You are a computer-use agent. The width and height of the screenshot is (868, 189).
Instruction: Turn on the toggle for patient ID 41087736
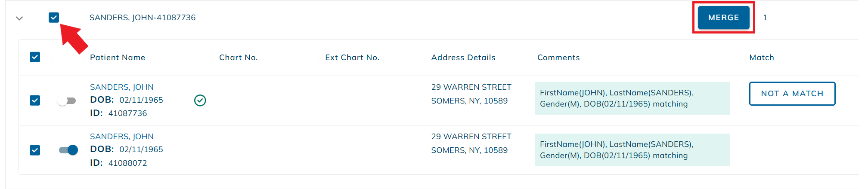click(x=67, y=101)
